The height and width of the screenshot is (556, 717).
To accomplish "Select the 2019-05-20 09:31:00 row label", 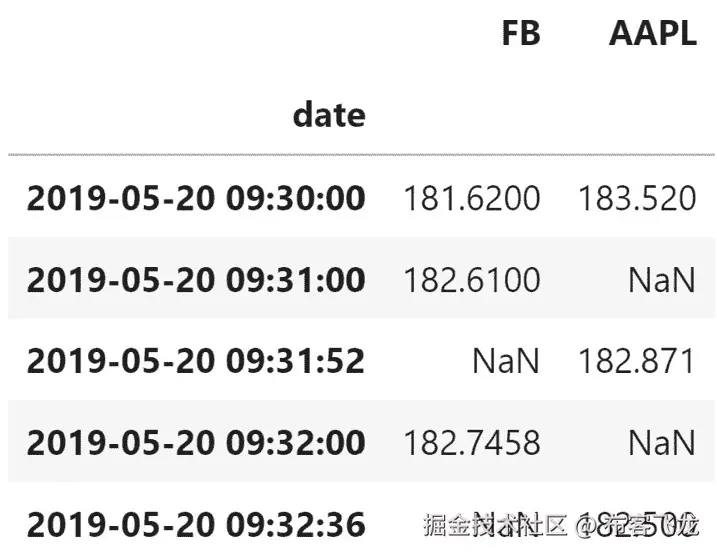I will (196, 279).
